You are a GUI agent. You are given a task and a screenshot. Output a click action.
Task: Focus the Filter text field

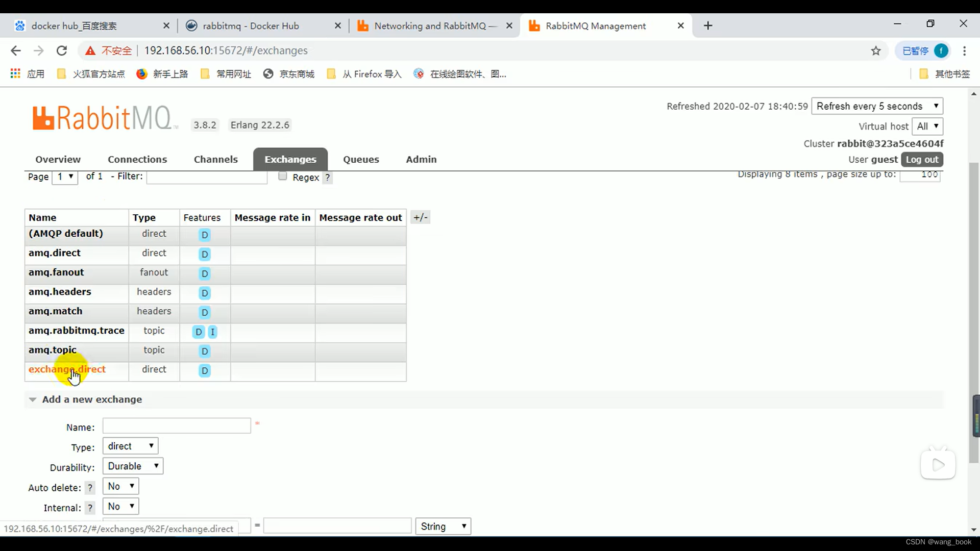(207, 177)
